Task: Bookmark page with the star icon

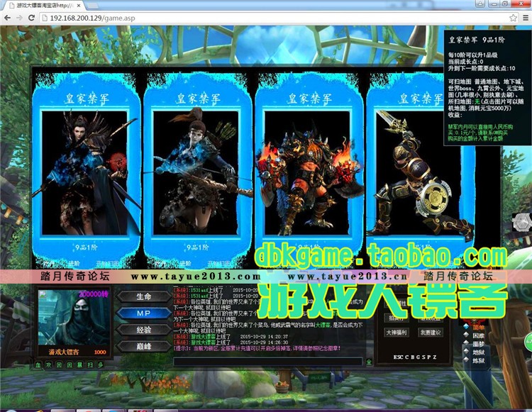Action: pyautogui.click(x=513, y=18)
